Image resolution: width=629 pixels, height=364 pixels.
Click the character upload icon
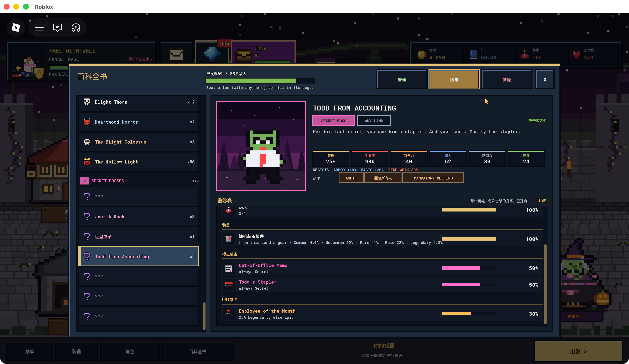76,27
